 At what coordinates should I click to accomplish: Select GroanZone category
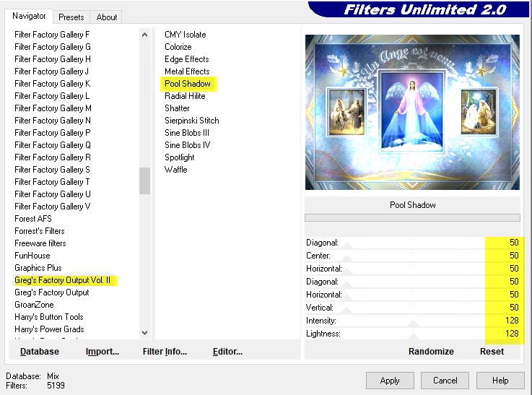(34, 305)
